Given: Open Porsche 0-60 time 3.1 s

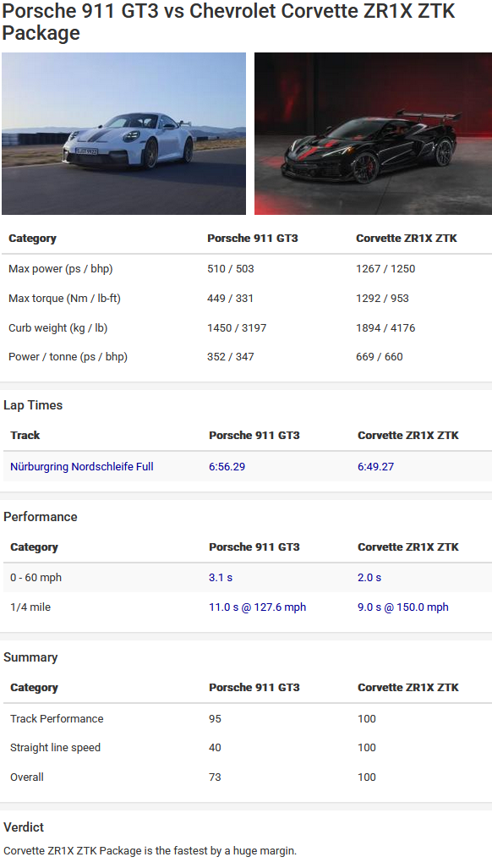Looking at the screenshot, I should coord(221,577).
